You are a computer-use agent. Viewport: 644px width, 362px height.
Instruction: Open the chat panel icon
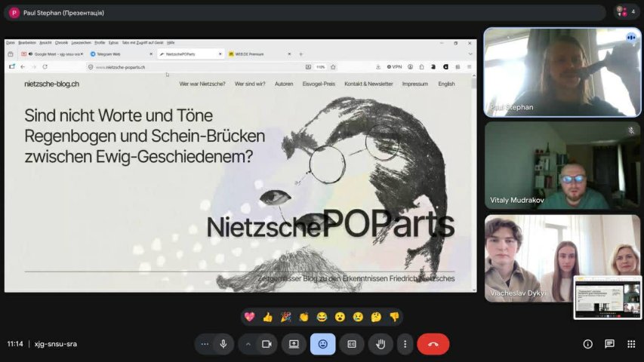click(609, 344)
